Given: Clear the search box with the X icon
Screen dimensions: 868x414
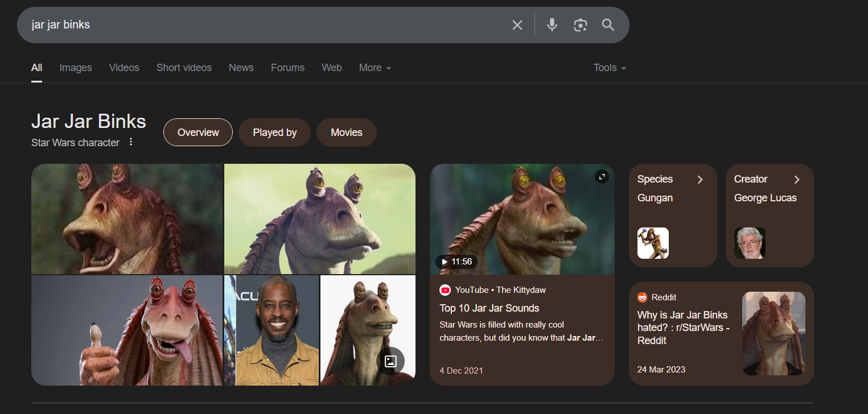Looking at the screenshot, I should 517,25.
